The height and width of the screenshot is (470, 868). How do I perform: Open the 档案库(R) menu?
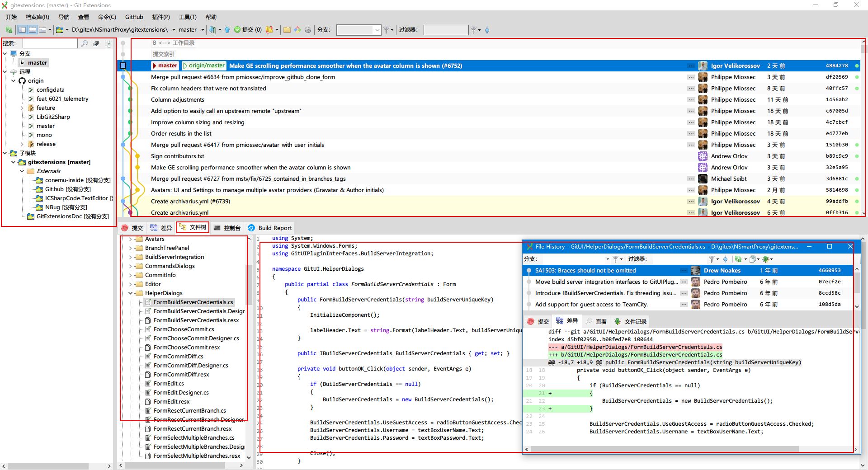pyautogui.click(x=37, y=17)
